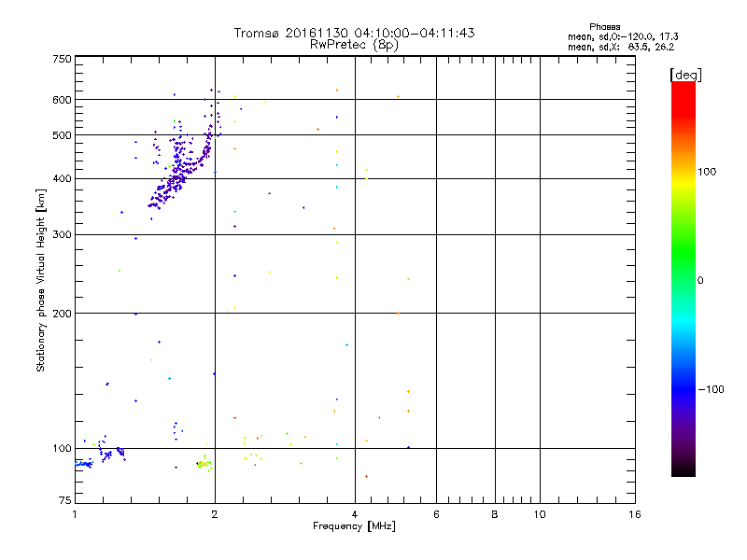Click the y-axis tick label 300
Image resolution: width=747 pixels, height=560 pixels.
point(62,235)
